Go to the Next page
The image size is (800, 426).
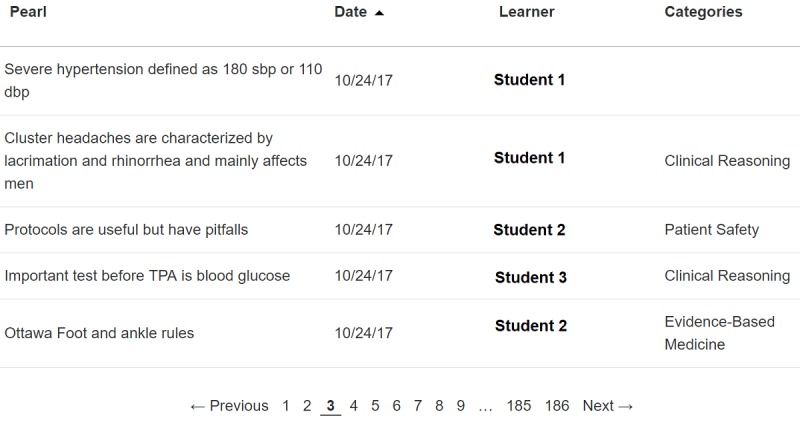(x=608, y=406)
